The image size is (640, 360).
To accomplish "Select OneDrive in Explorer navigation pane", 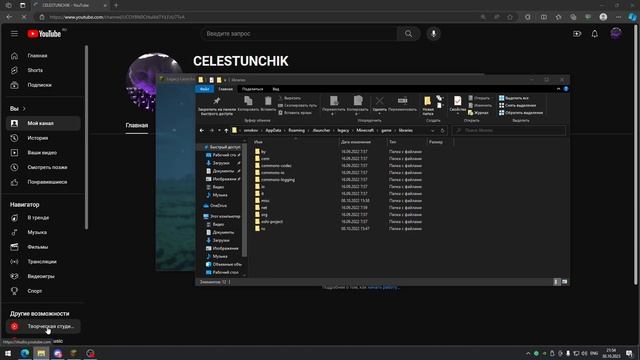I will 215,206.
